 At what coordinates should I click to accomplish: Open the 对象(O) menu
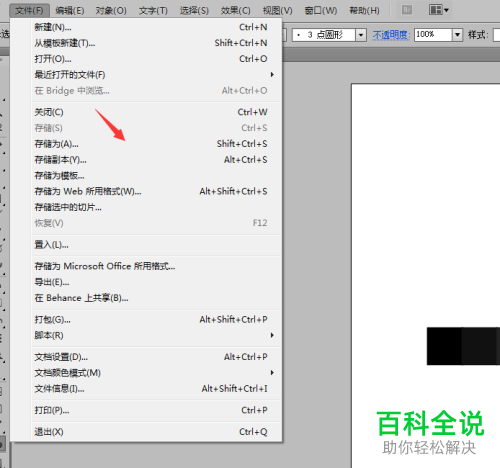pos(111,11)
